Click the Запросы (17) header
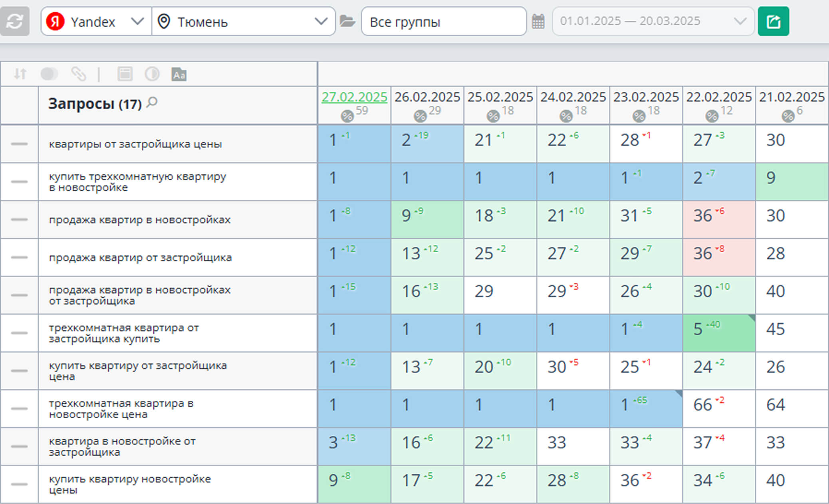 [95, 104]
